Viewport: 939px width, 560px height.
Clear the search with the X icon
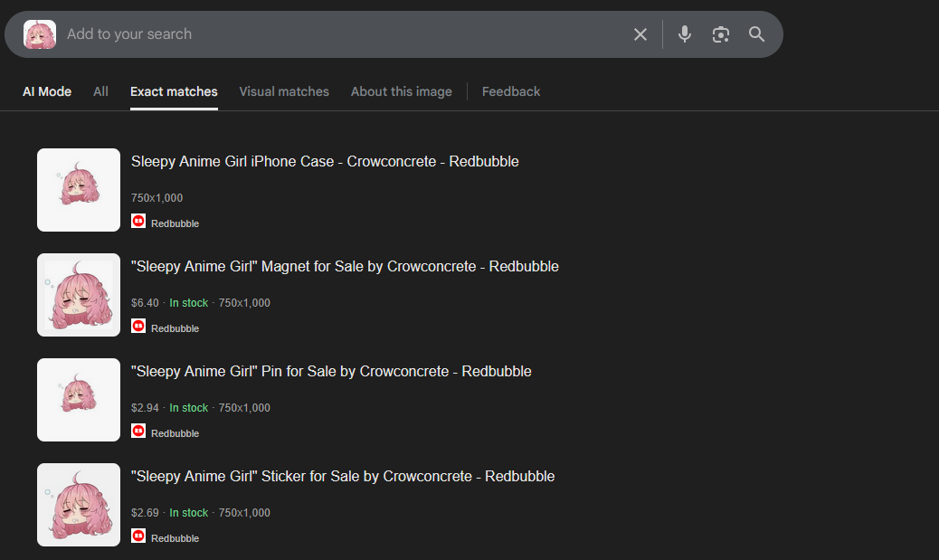[640, 34]
